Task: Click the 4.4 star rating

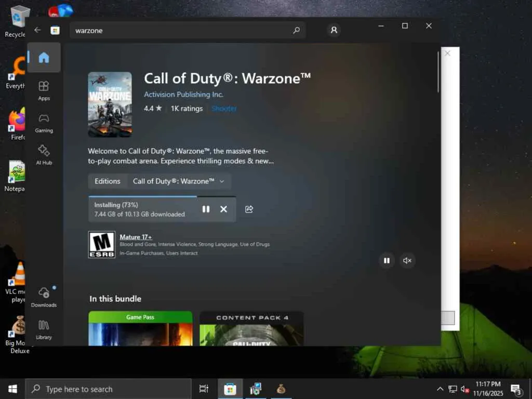Action: pos(153,109)
